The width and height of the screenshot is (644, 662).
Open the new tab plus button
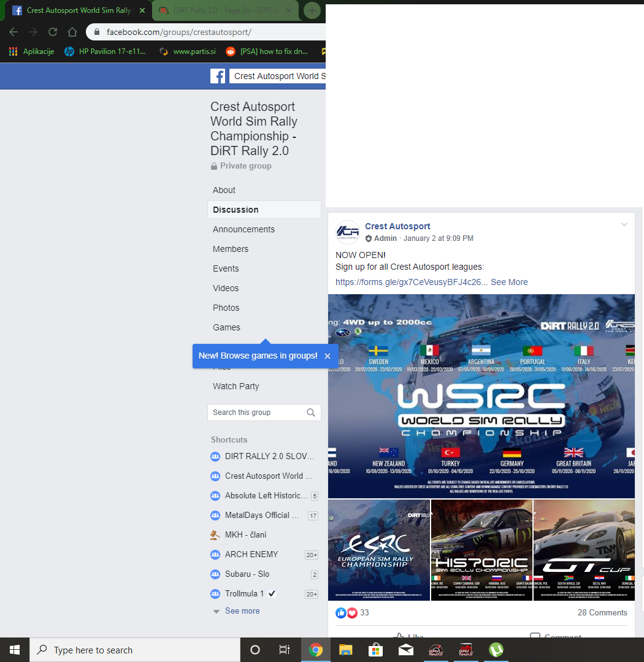(x=312, y=10)
